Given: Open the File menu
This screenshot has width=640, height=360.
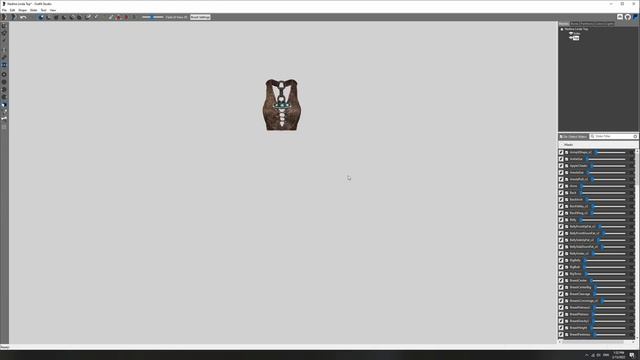Looking at the screenshot, I should click(x=4, y=10).
